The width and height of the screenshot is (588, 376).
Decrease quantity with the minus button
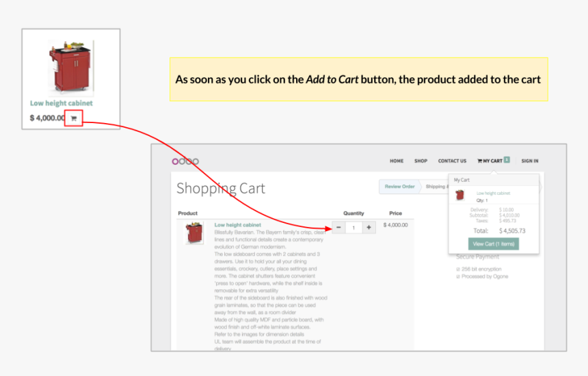[x=338, y=227]
